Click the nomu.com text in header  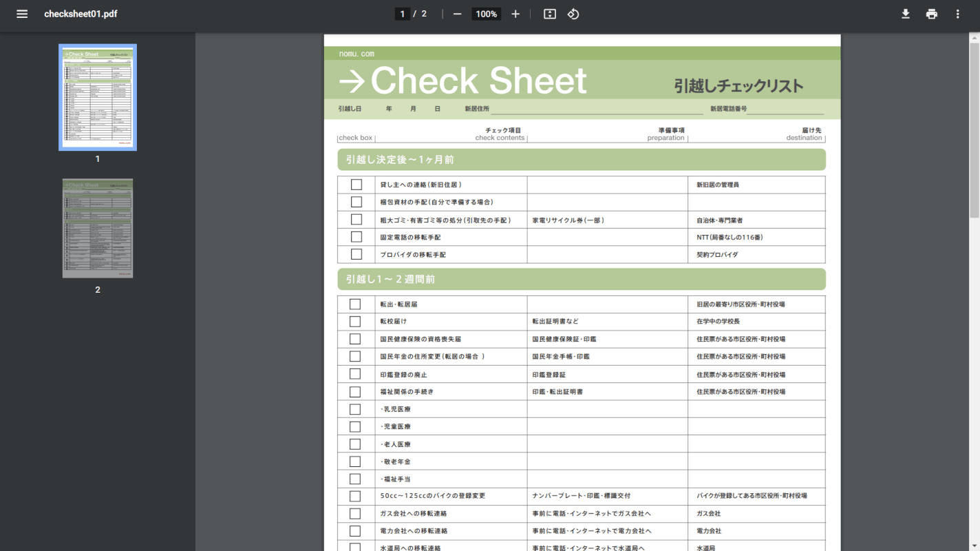pos(356,54)
